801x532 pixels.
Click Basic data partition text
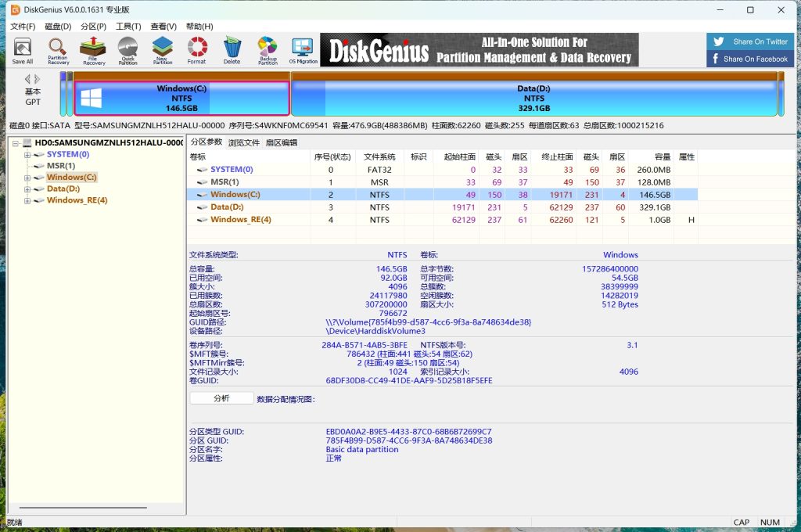pyautogui.click(x=361, y=450)
